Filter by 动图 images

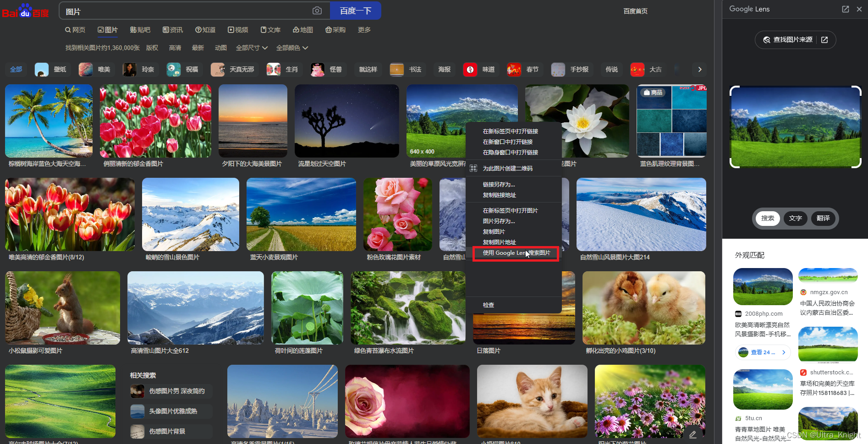tap(221, 48)
